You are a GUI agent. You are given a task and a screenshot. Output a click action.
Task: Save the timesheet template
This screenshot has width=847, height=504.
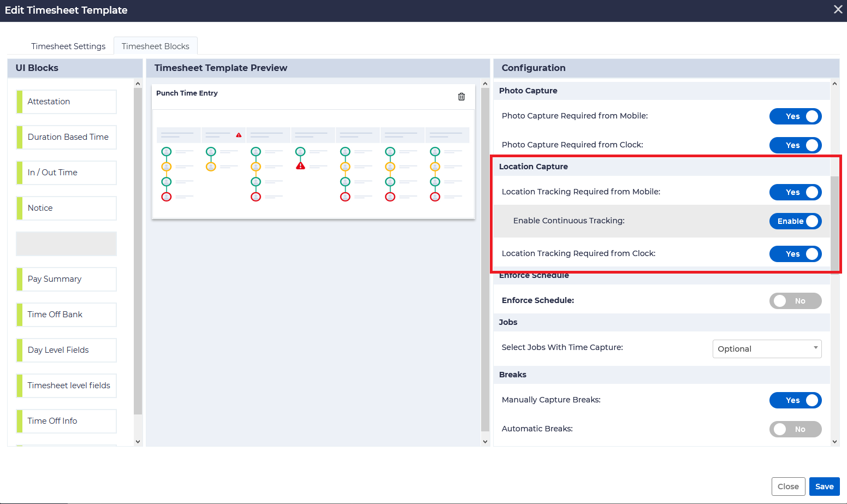coord(824,487)
